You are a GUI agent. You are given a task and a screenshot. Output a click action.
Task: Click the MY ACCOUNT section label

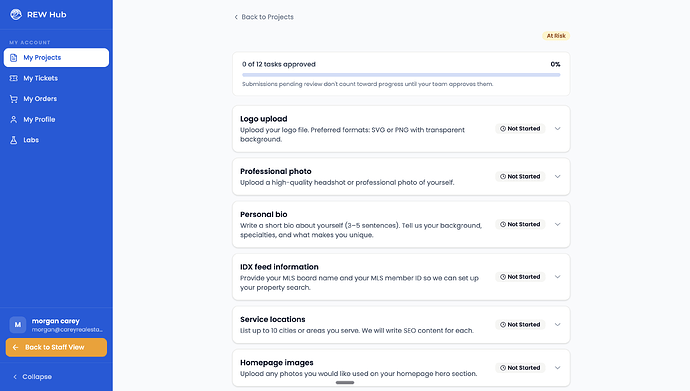30,43
